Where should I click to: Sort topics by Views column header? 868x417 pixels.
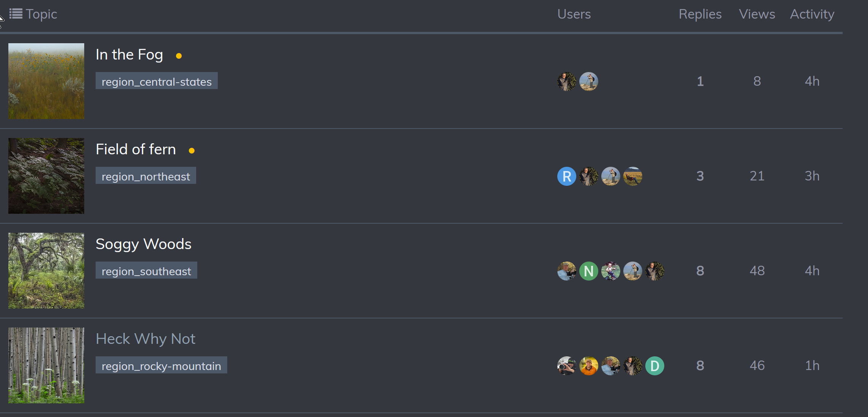tap(757, 14)
